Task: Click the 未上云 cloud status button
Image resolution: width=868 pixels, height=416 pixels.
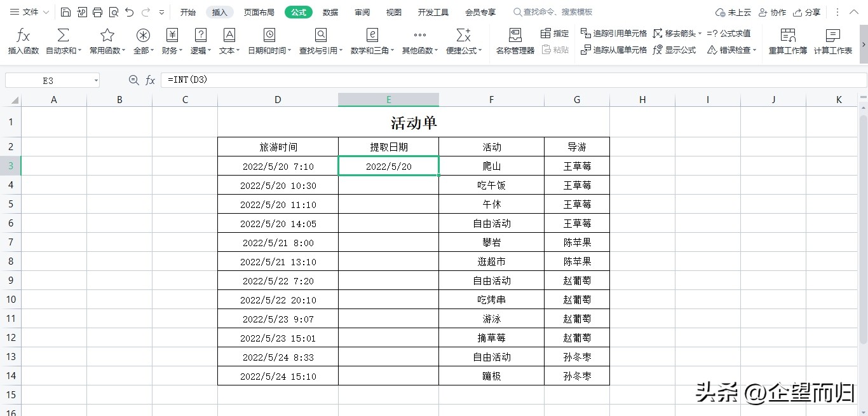Action: coord(733,12)
